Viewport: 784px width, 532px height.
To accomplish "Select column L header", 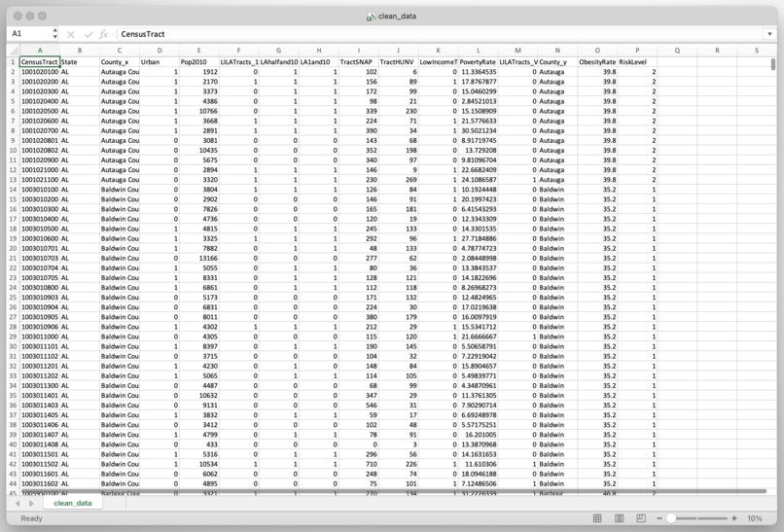I will (478, 50).
